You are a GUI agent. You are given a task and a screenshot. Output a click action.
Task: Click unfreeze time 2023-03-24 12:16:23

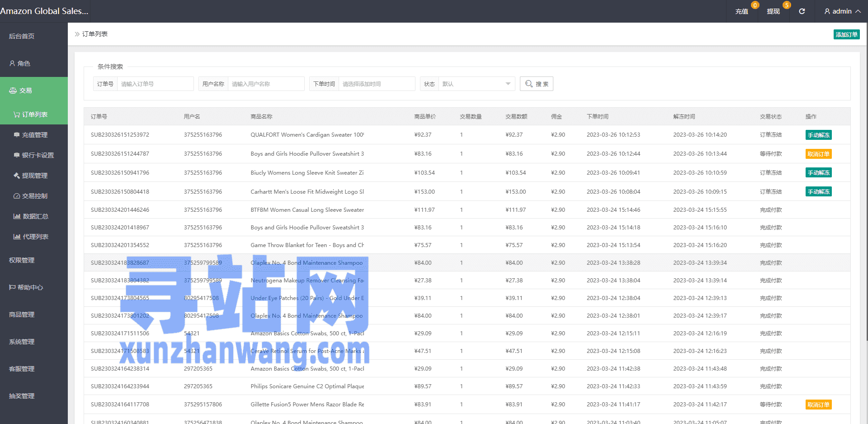coord(700,351)
